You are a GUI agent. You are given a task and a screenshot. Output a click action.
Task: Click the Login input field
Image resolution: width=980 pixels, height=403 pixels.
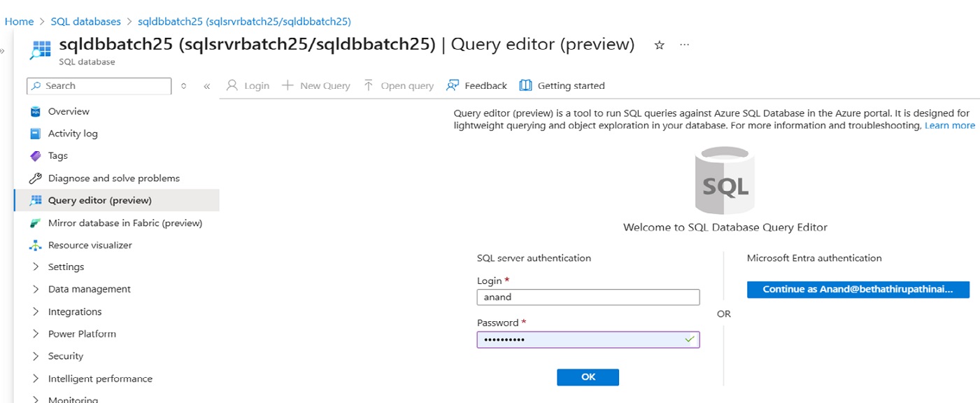pyautogui.click(x=588, y=297)
